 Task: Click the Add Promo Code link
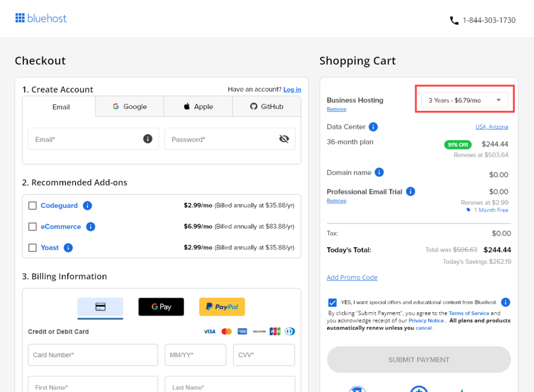pyautogui.click(x=351, y=277)
